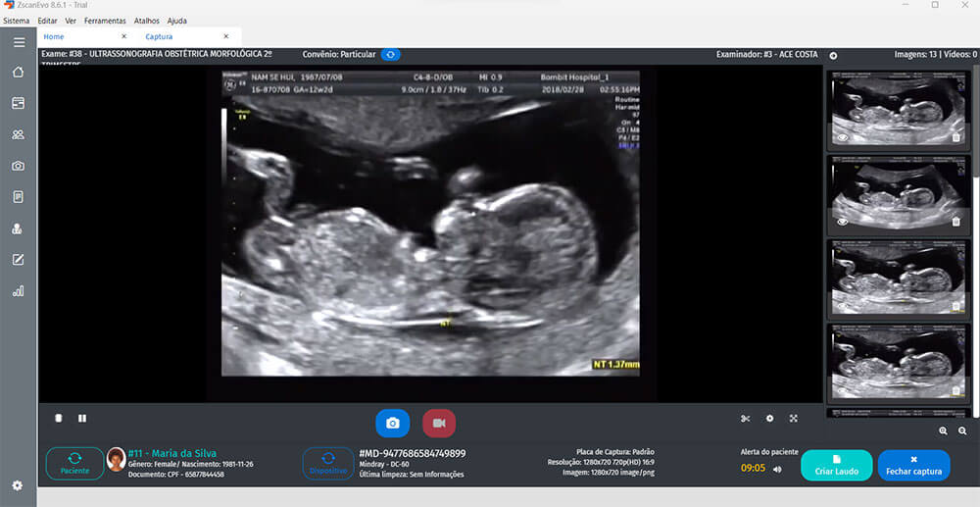Open the statistics bar chart icon in sidebar
This screenshot has width=980, height=507.
pyautogui.click(x=18, y=291)
